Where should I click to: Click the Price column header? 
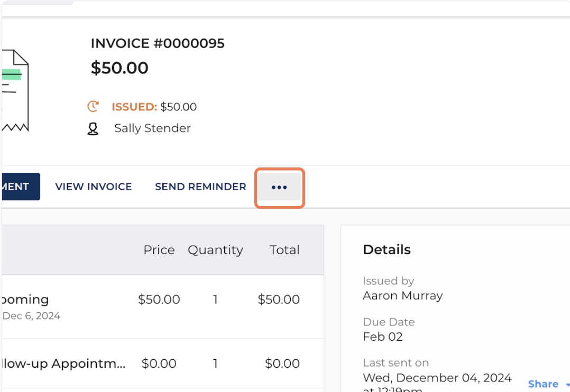[159, 250]
